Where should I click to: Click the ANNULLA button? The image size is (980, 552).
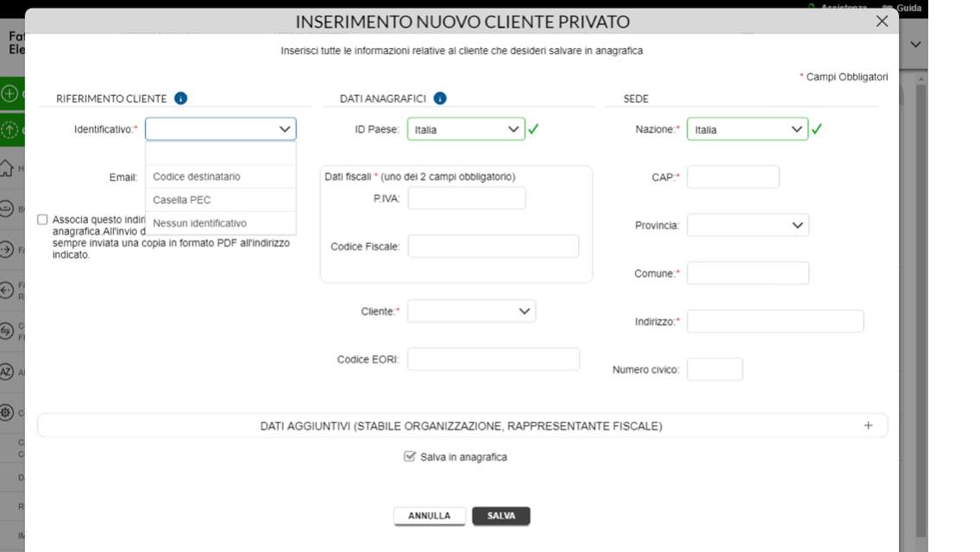click(x=430, y=516)
